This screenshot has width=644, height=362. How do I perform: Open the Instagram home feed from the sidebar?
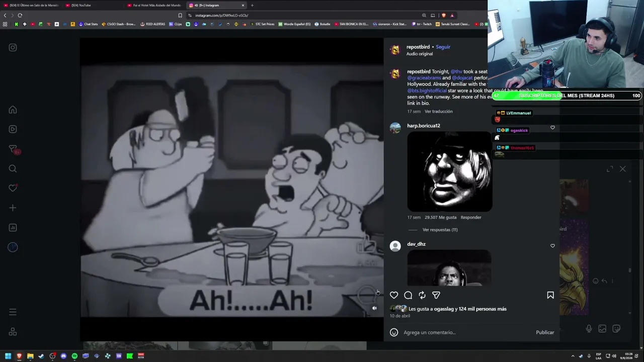pyautogui.click(x=13, y=110)
